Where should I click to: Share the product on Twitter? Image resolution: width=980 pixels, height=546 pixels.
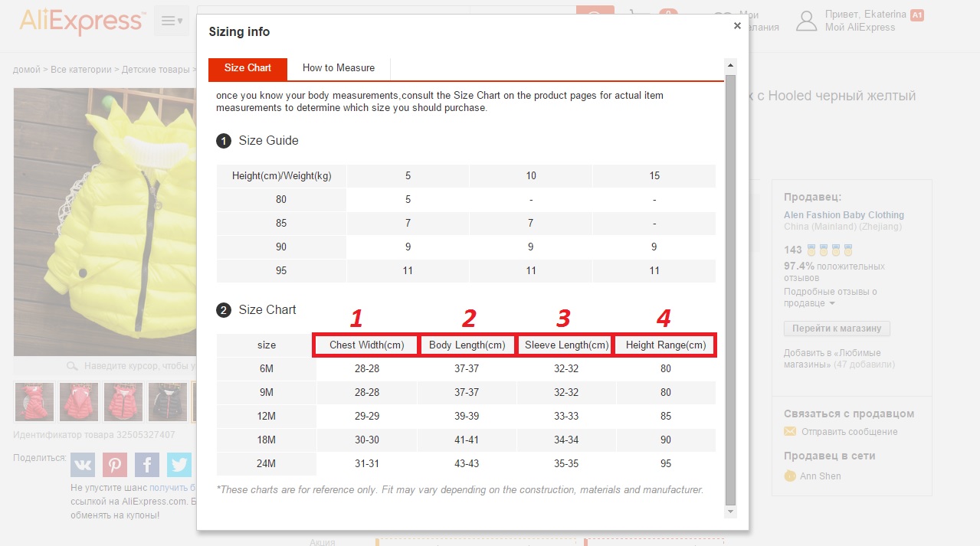click(x=179, y=464)
